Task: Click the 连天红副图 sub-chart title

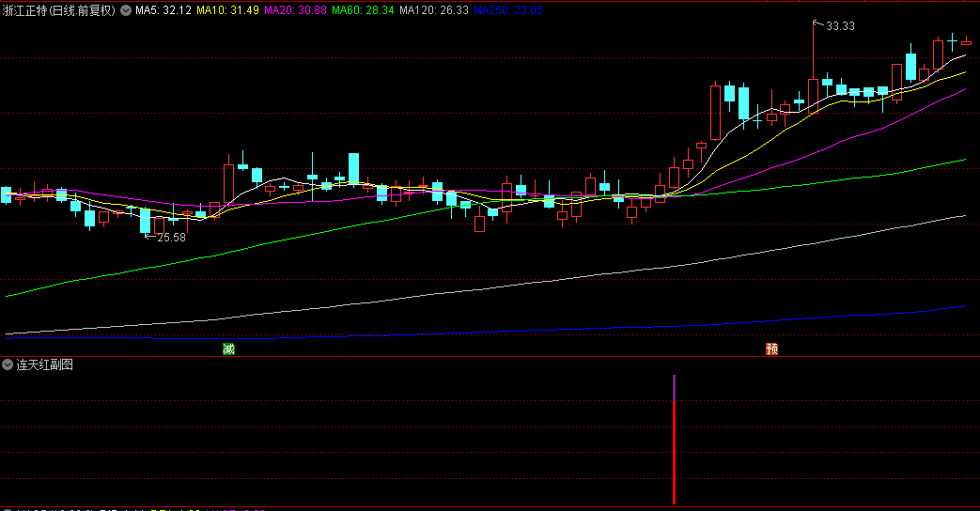Action: [x=44, y=364]
